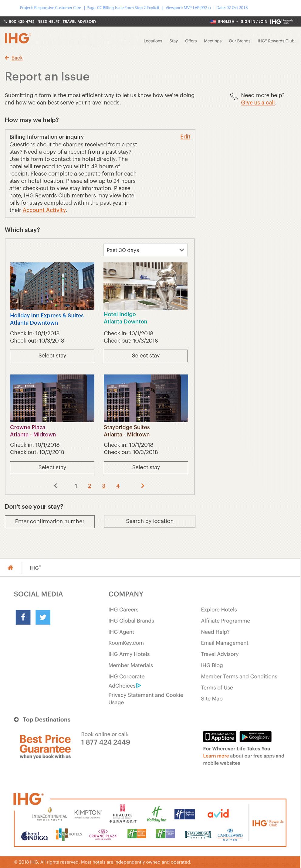301x868 pixels.
Task: Click the Crowne Plaza footer logo
Action: click(103, 835)
